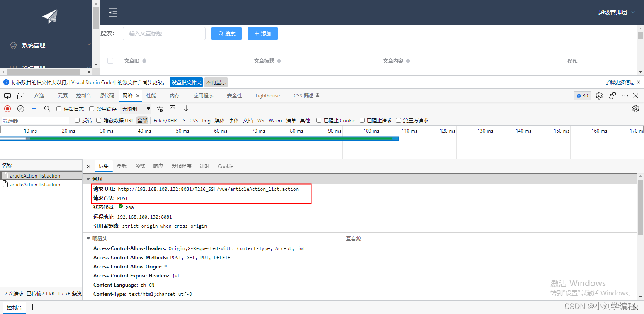Check 已阻止请求 filter
The image size is (644, 314).
click(x=362, y=120)
